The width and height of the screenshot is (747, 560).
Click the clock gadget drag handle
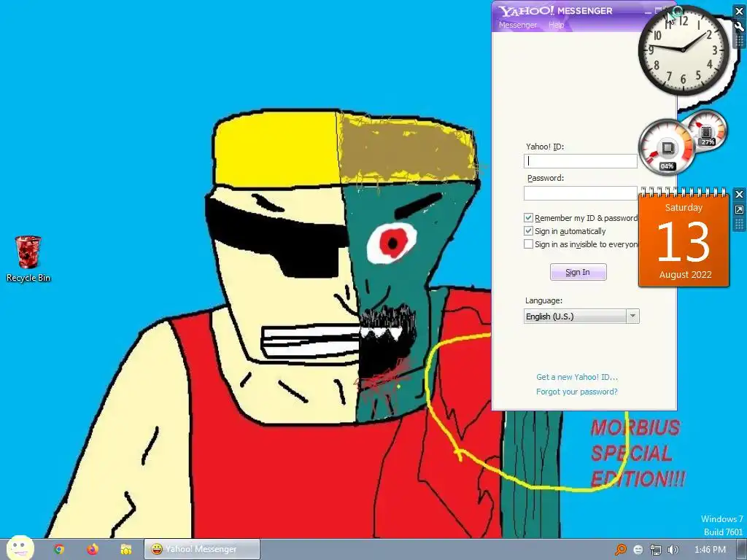coord(740,42)
